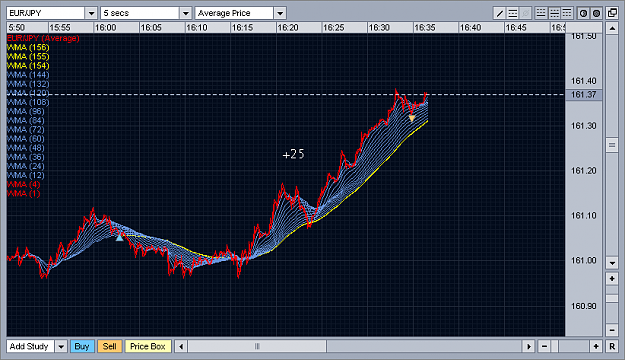Click the greyed-out delete drawing icon
The image size is (625, 360).
tap(526, 13)
